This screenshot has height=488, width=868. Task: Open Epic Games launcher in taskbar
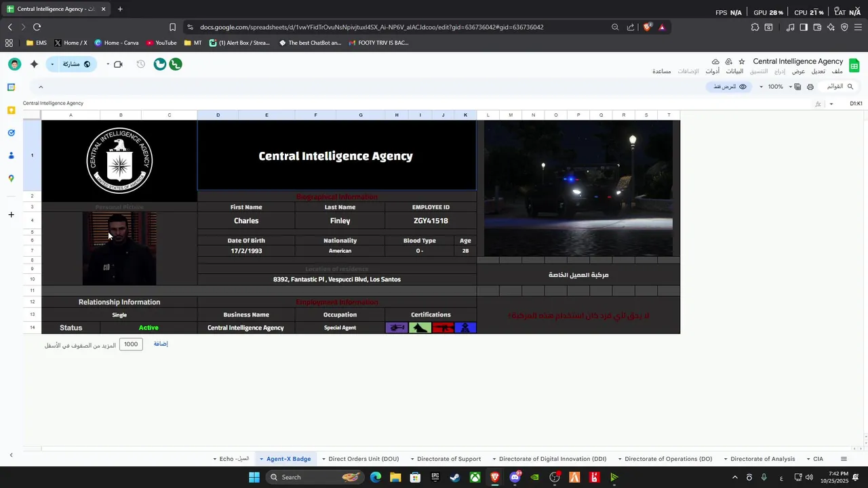(x=435, y=477)
